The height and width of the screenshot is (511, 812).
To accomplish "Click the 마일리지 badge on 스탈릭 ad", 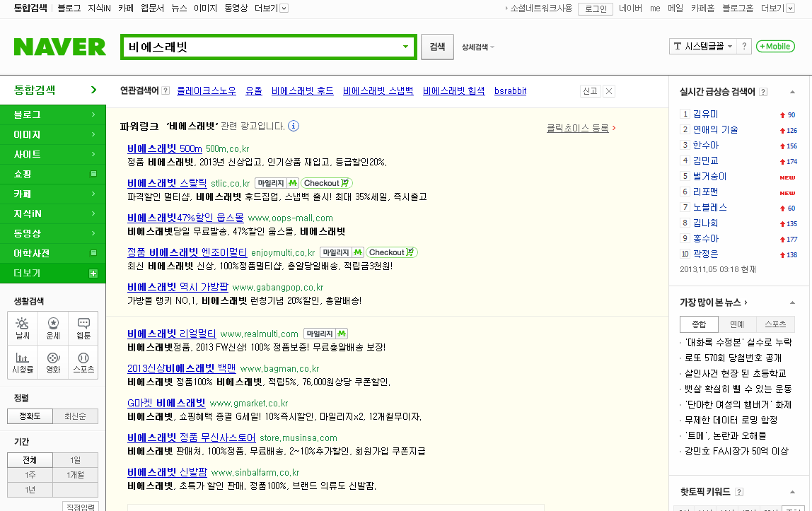I will (x=277, y=183).
